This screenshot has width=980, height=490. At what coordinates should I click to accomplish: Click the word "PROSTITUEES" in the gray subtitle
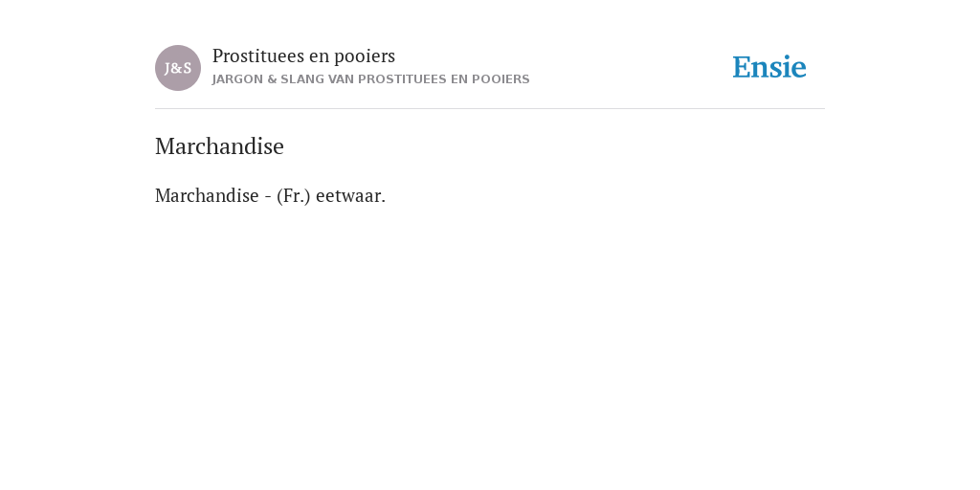click(x=402, y=79)
